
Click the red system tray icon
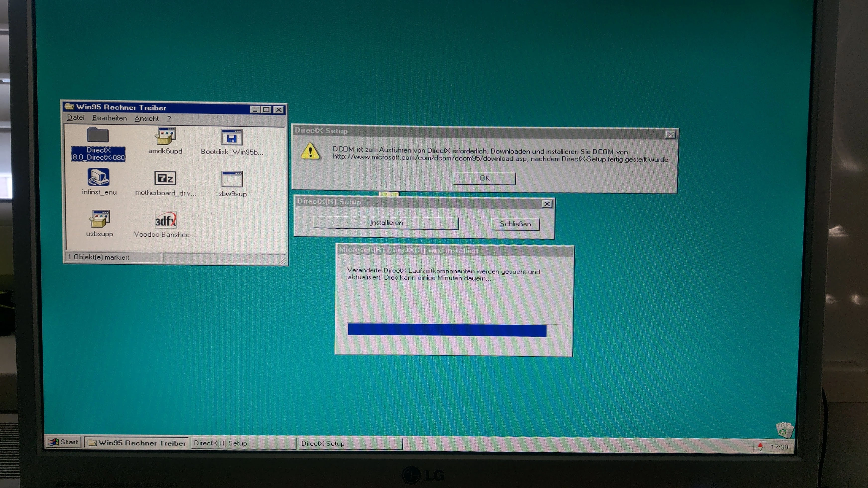coord(760,447)
